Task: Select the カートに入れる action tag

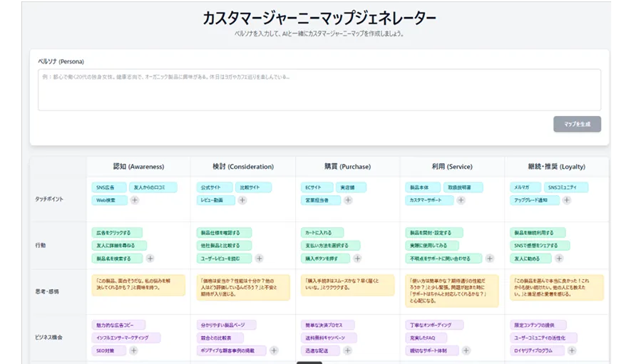Action: click(x=322, y=232)
